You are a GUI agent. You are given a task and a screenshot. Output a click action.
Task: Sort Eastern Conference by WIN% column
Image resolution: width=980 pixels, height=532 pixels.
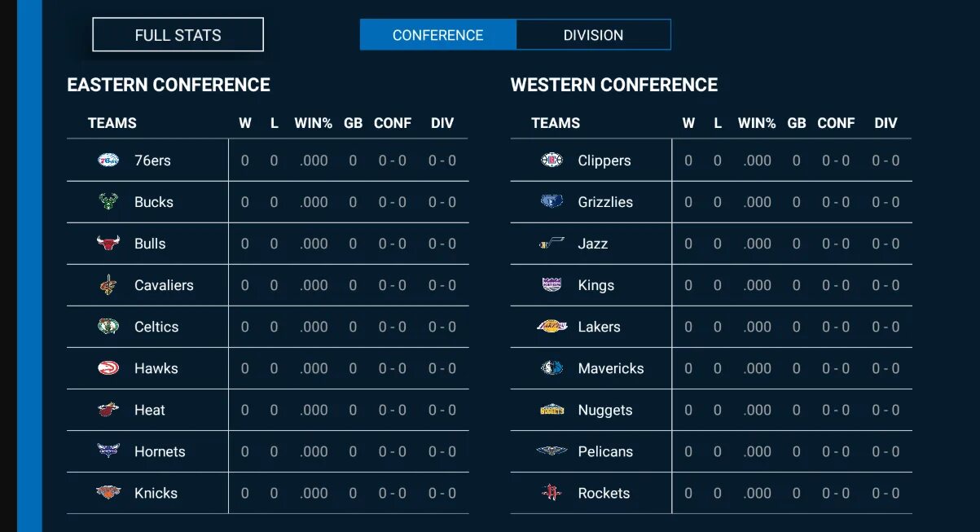pyautogui.click(x=313, y=123)
